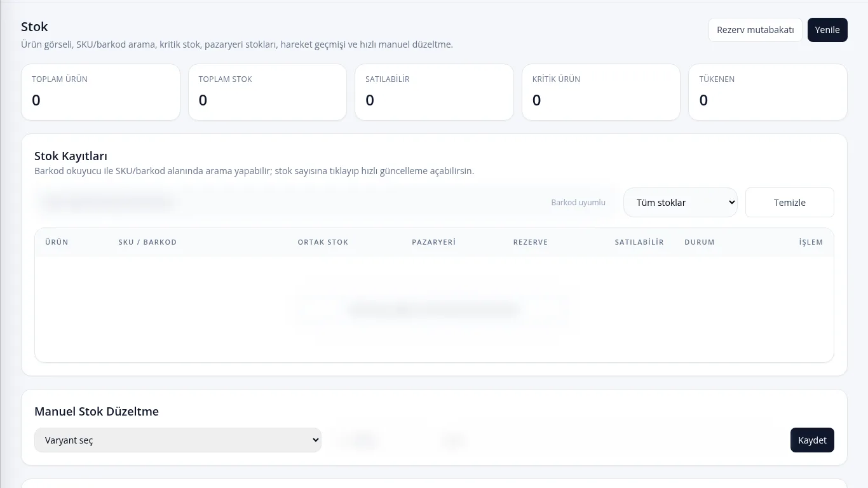Select the TOPLAM STOK stat card
The height and width of the screenshot is (488, 868).
(268, 92)
